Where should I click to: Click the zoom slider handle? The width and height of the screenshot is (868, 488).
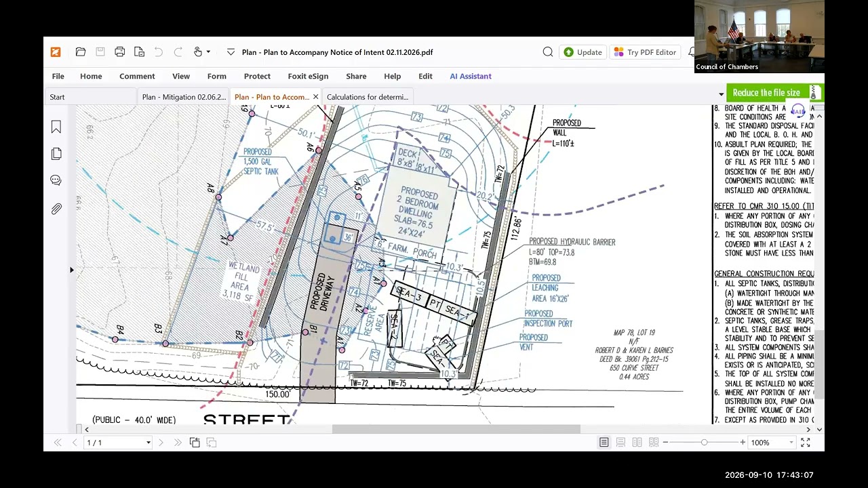click(x=704, y=443)
